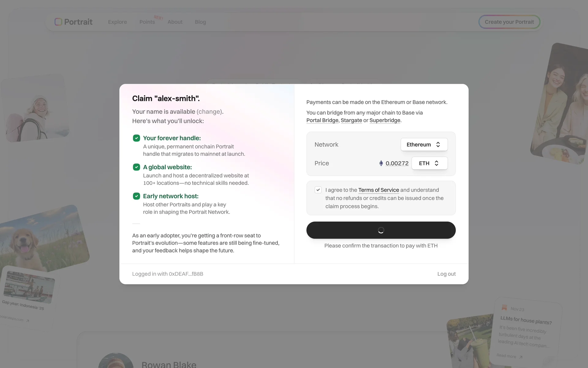Open the Ethereum network dropdown
Viewport: 588px width, 368px height.
tap(424, 144)
